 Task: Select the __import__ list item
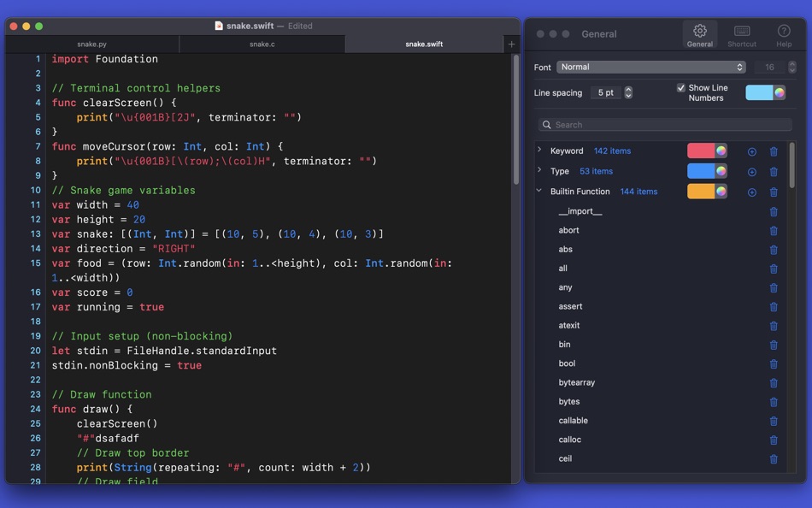(580, 211)
